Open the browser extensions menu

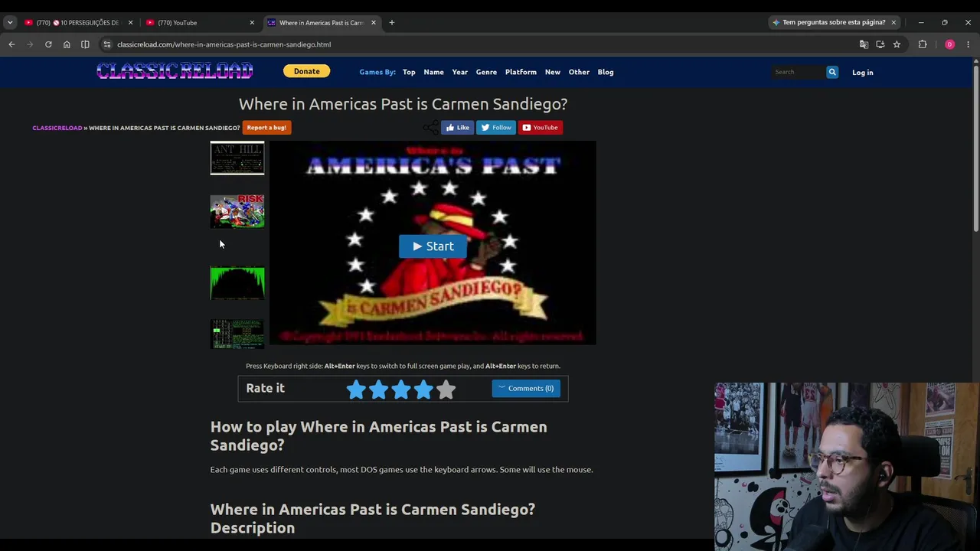coord(923,44)
